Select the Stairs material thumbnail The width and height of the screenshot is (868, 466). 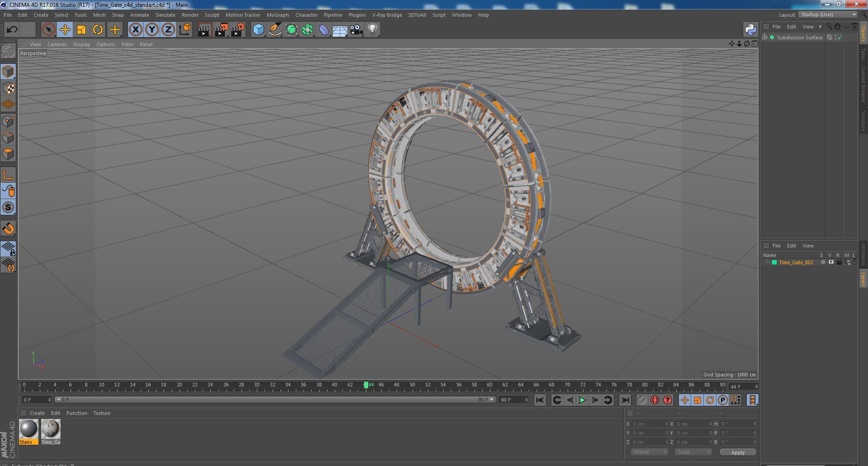tap(28, 429)
